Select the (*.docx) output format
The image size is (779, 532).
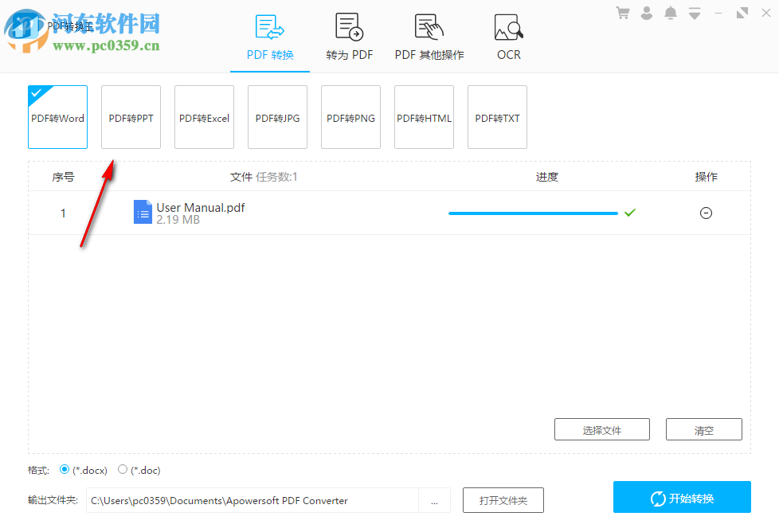point(65,469)
